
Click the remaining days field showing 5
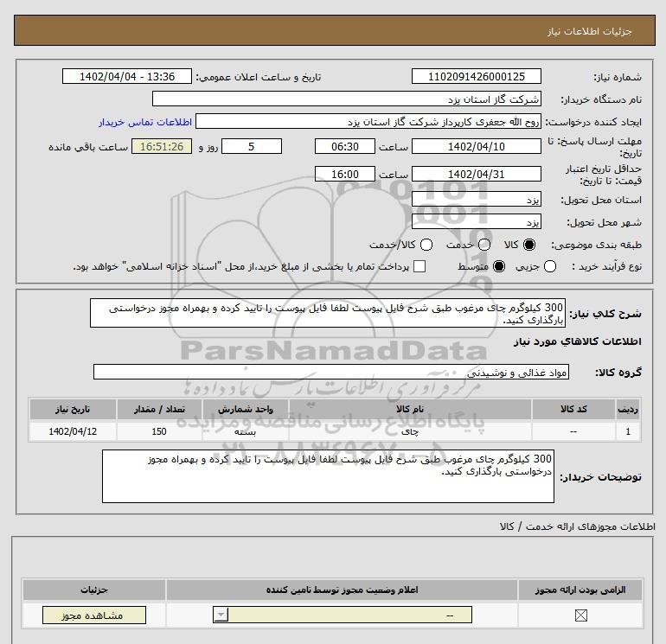point(252,146)
